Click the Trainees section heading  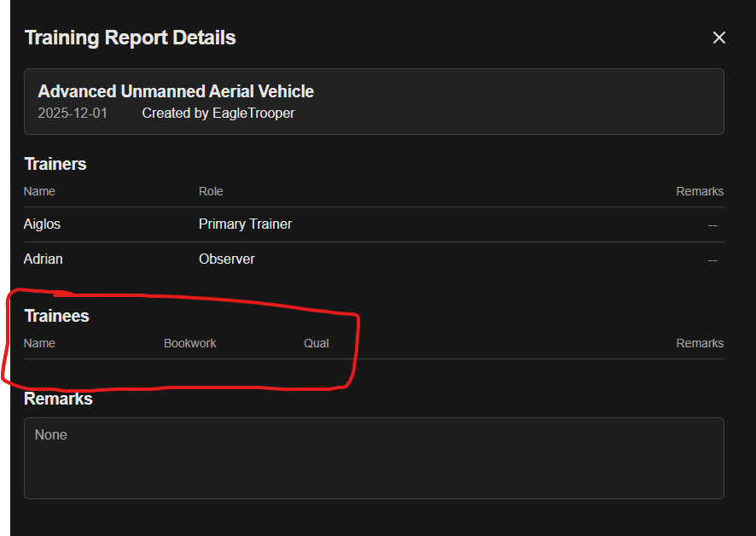tap(56, 316)
